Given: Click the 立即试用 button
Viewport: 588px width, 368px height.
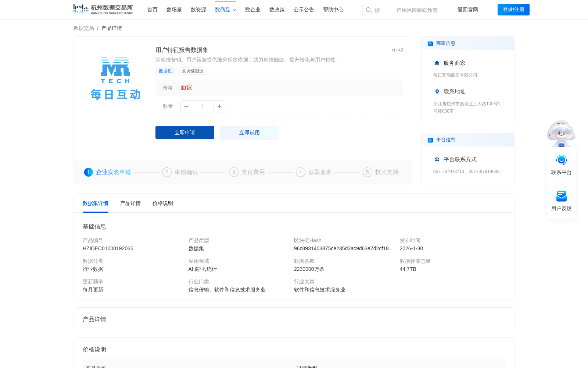Looking at the screenshot, I should coord(250,132).
